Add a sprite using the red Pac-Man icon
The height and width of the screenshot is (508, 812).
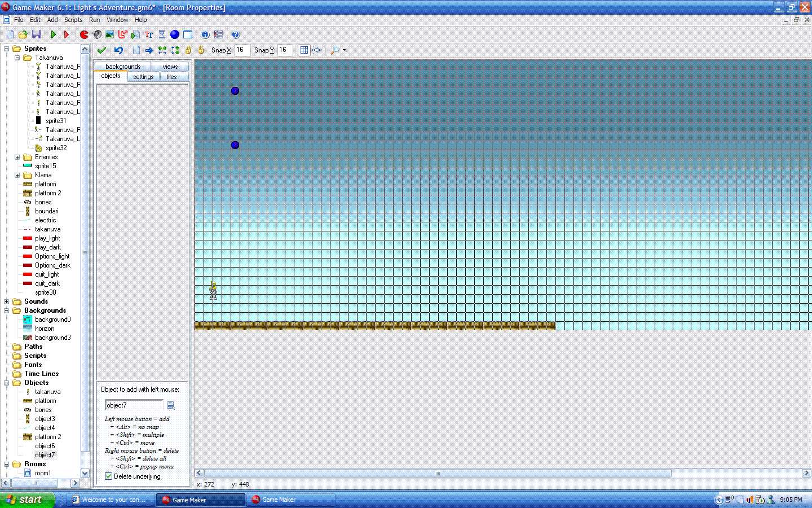[x=84, y=34]
